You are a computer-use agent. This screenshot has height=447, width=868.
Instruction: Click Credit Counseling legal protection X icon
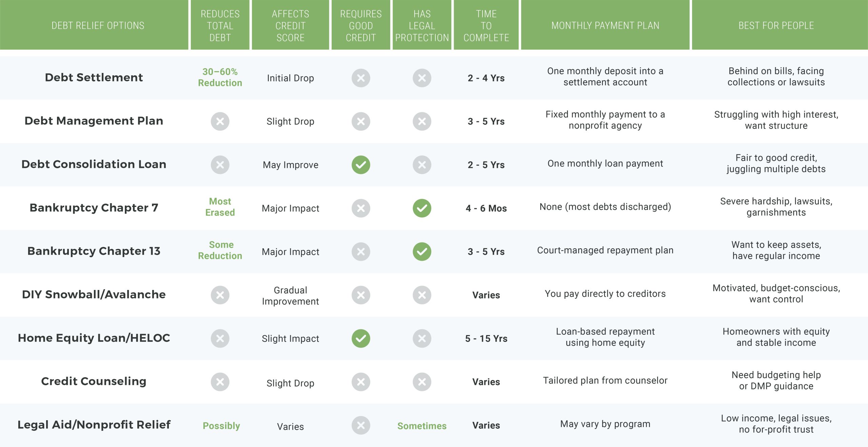coord(422,382)
